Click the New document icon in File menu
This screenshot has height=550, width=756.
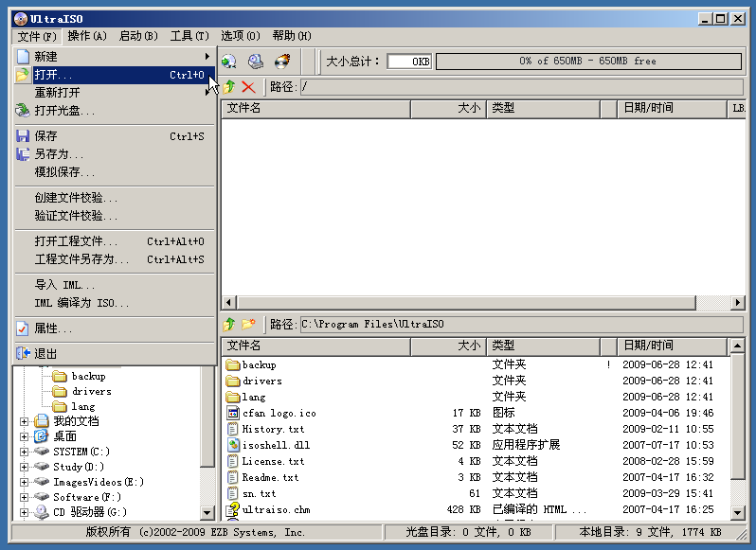[x=23, y=57]
